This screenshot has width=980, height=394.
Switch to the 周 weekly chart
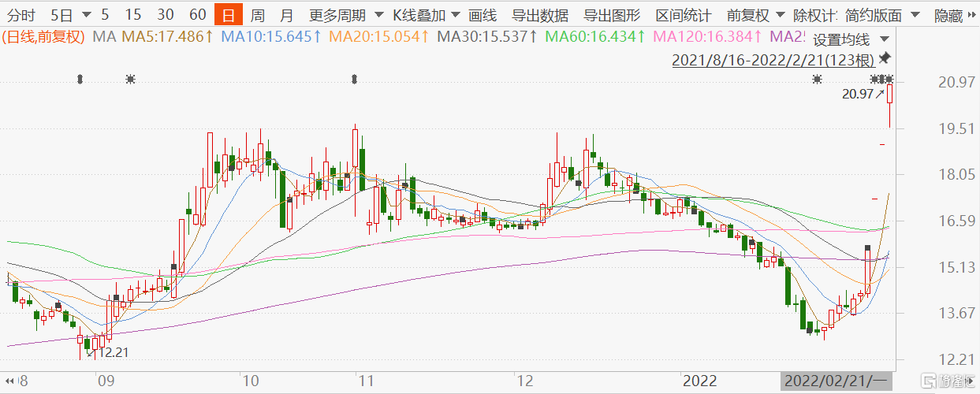[257, 15]
